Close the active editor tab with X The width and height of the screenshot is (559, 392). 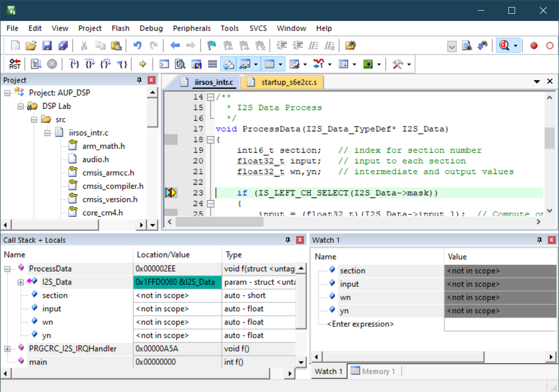pyautogui.click(x=550, y=81)
